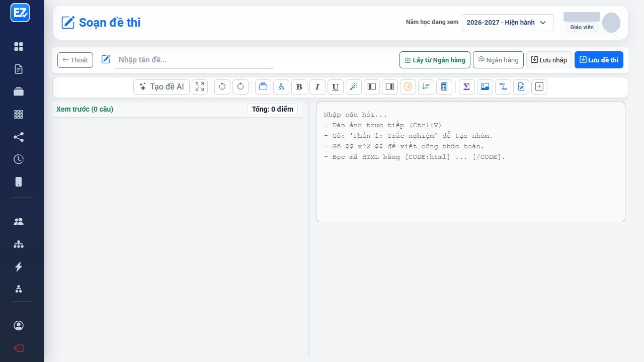Click into the question editor textarea
644x362 pixels.
[x=470, y=162]
